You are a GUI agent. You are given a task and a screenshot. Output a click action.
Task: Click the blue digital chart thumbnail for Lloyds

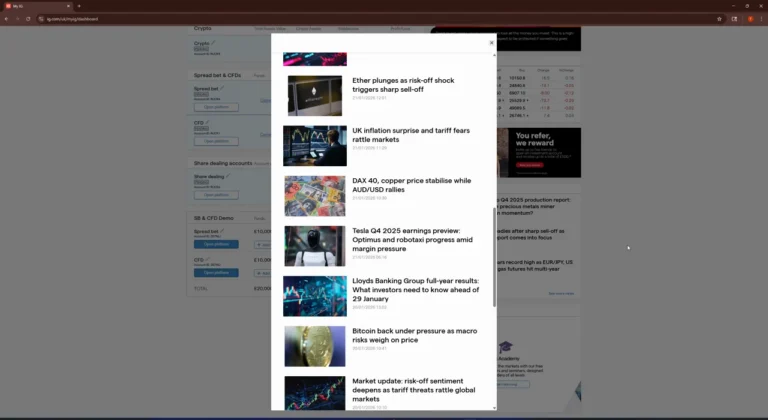[315, 296]
